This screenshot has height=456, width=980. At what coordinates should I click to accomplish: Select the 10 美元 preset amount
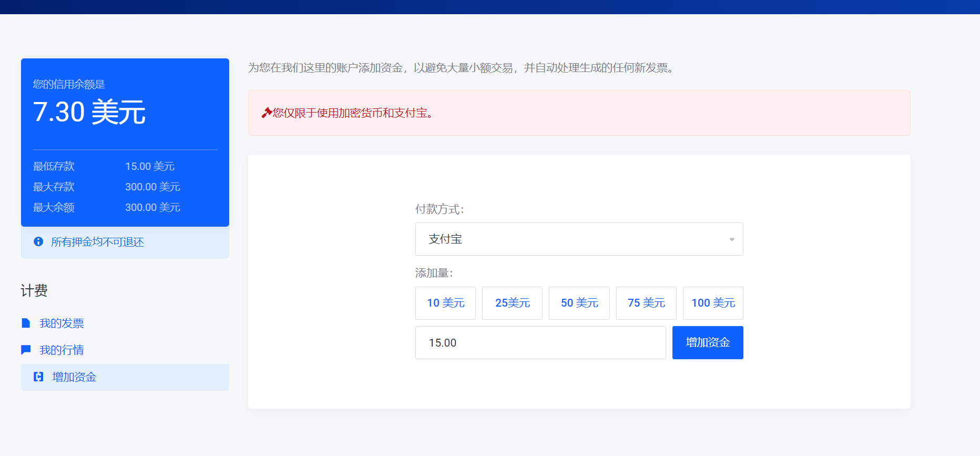[x=445, y=303]
